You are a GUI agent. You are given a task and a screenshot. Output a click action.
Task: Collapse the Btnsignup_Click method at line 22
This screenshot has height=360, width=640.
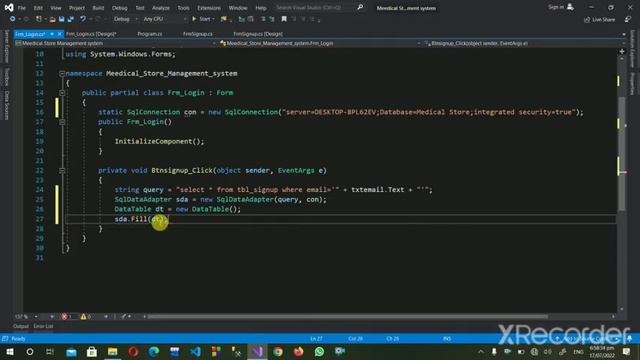click(x=62, y=171)
